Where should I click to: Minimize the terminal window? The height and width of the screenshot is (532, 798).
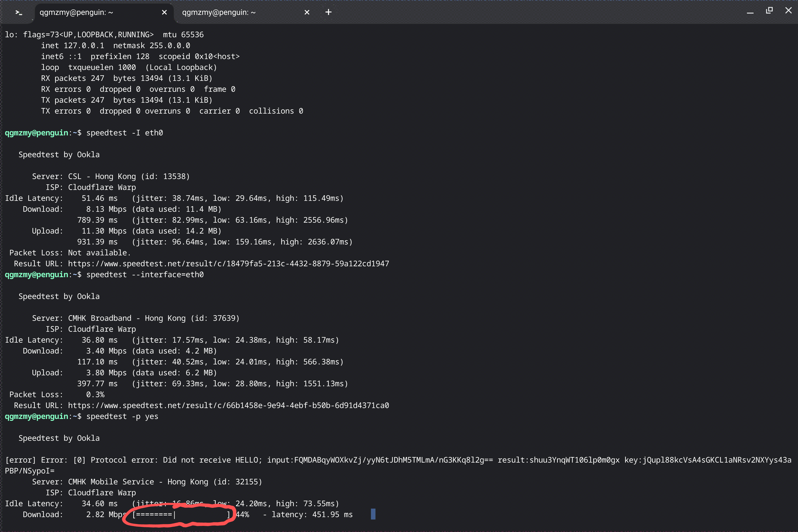pyautogui.click(x=750, y=12)
